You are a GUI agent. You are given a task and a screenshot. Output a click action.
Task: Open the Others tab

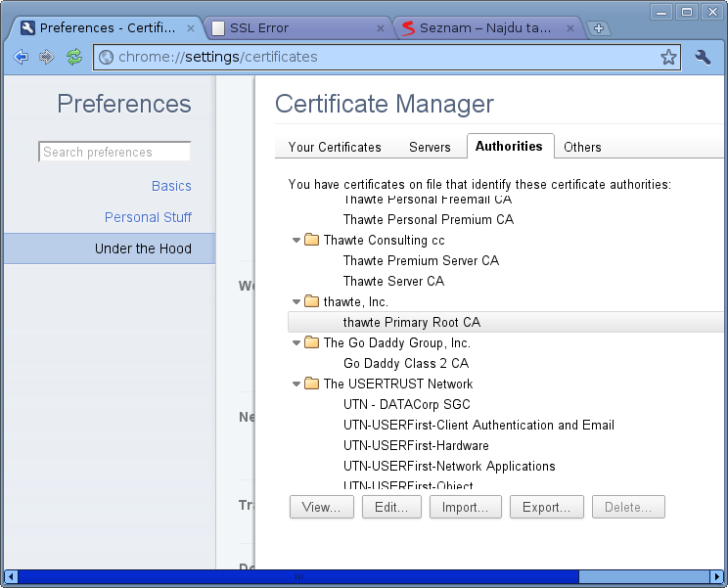582,147
